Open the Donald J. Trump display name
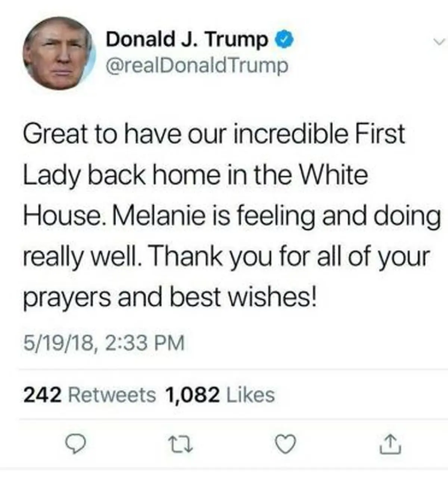Screen dimensions: 448x482 [187, 39]
